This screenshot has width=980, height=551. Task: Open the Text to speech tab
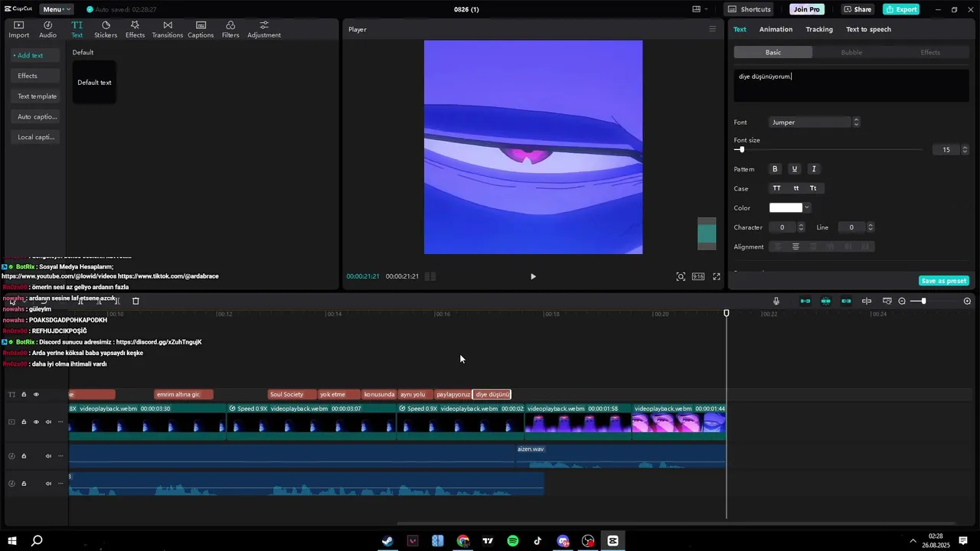point(868,29)
